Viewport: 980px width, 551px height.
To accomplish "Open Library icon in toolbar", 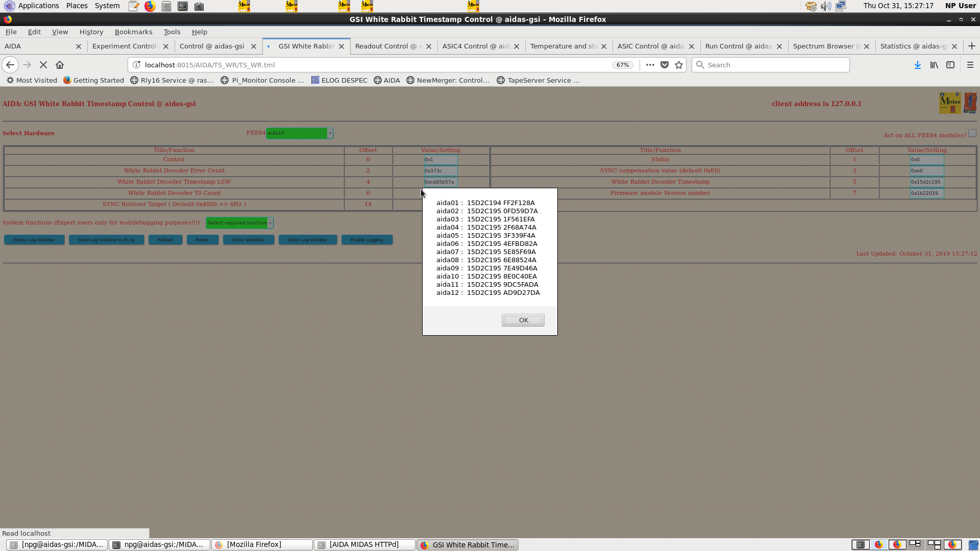I will (x=934, y=65).
